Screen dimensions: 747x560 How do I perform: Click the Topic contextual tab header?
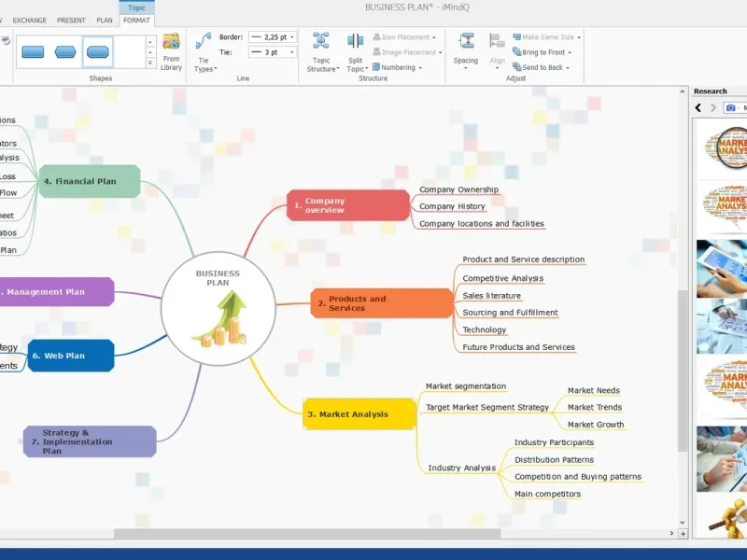136,7
